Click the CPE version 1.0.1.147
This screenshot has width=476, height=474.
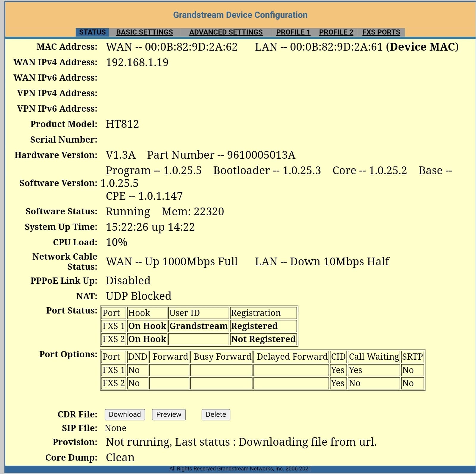[x=160, y=196]
